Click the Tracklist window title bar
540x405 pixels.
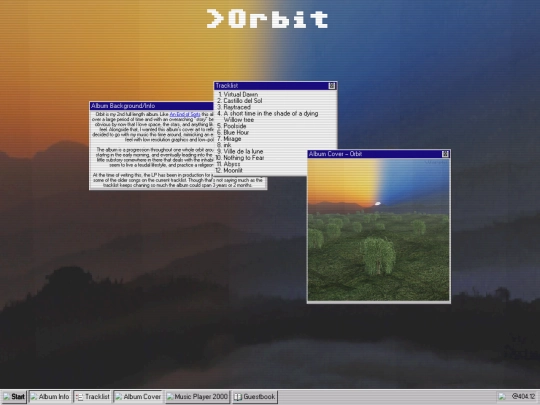(x=275, y=86)
